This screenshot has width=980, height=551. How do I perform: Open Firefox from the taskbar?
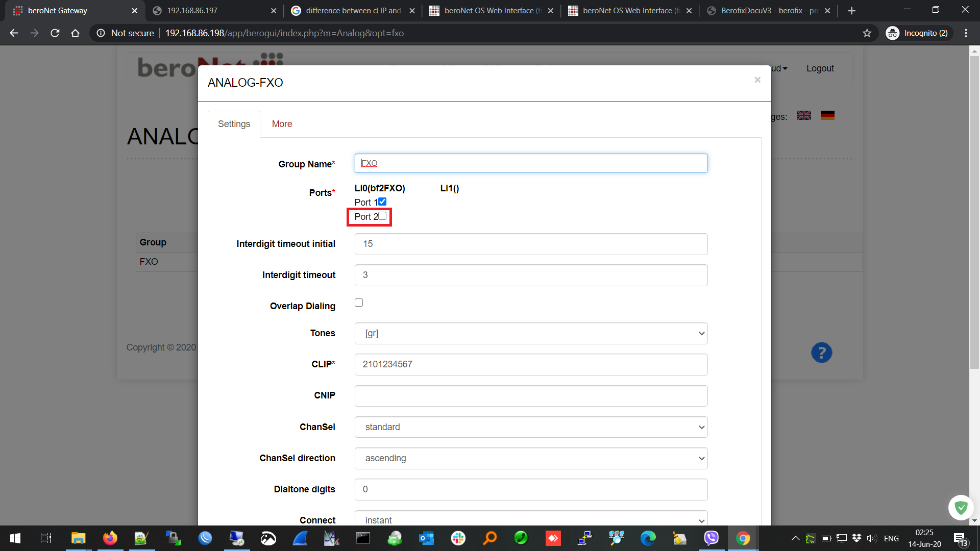tap(110, 538)
